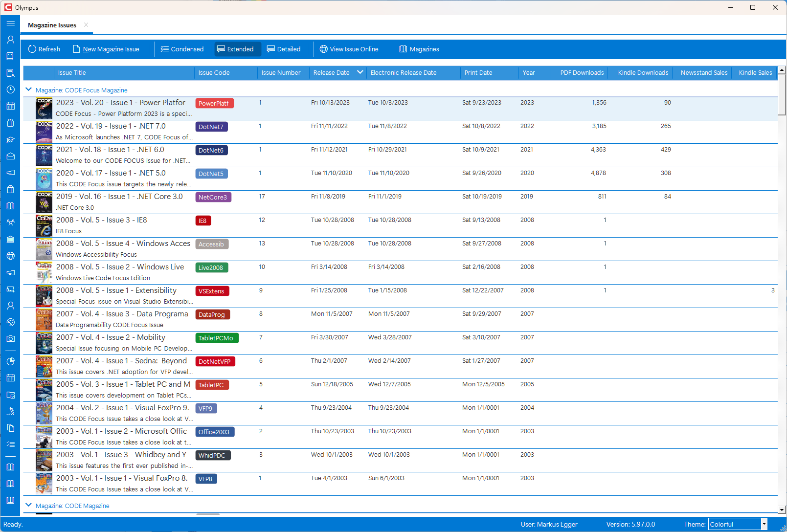This screenshot has height=532, width=787.
Task: Open the pie chart sidebar icon
Action: 10,361
